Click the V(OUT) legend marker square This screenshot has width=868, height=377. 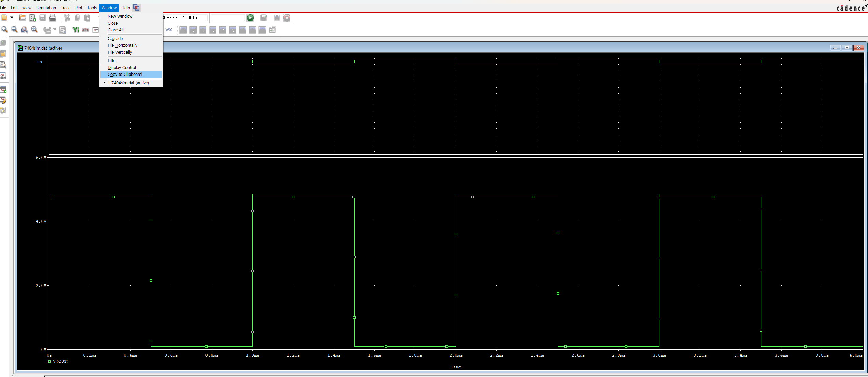(x=50, y=361)
